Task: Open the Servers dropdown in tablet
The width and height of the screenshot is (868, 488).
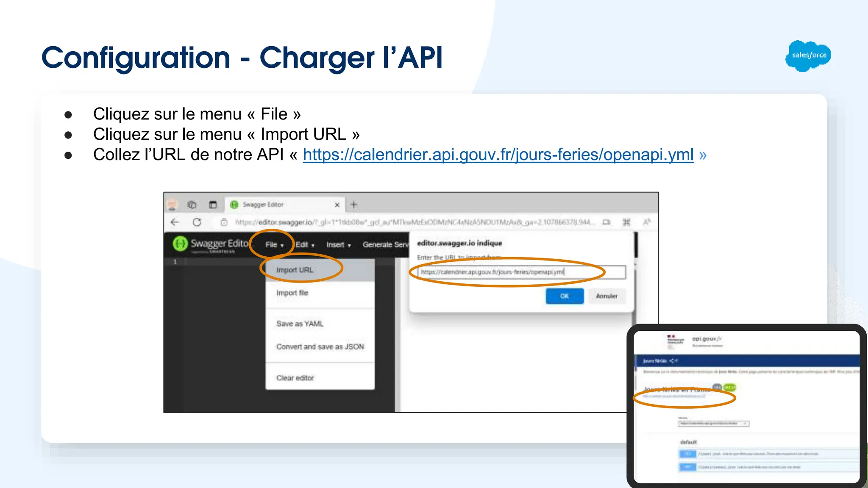Action: tap(714, 424)
